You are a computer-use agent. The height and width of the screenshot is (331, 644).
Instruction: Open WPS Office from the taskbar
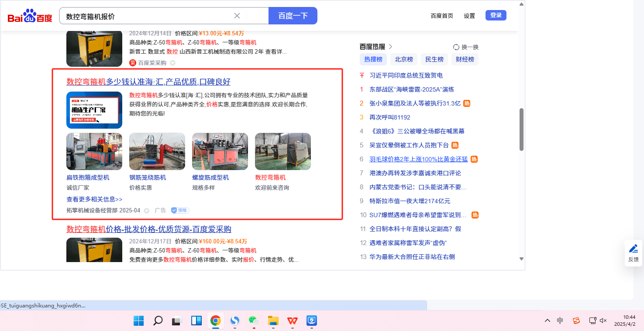(292, 321)
